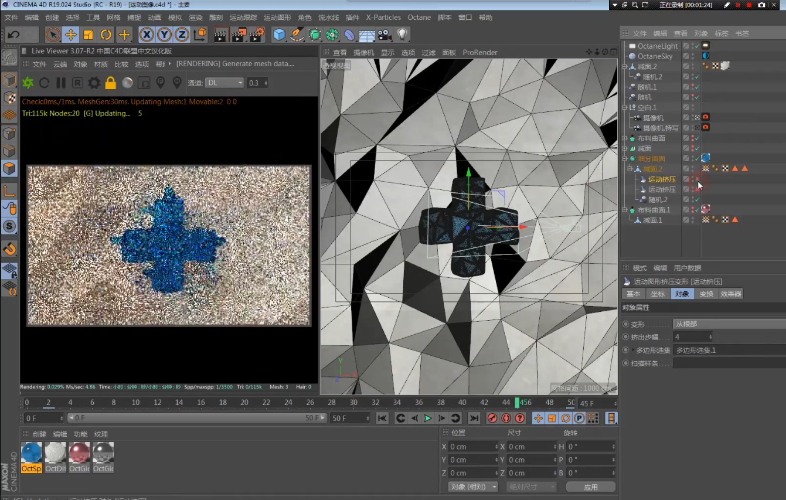Toggle the X axis lock icon
Screen dimensions: 786x500
pyautogui.click(x=146, y=35)
